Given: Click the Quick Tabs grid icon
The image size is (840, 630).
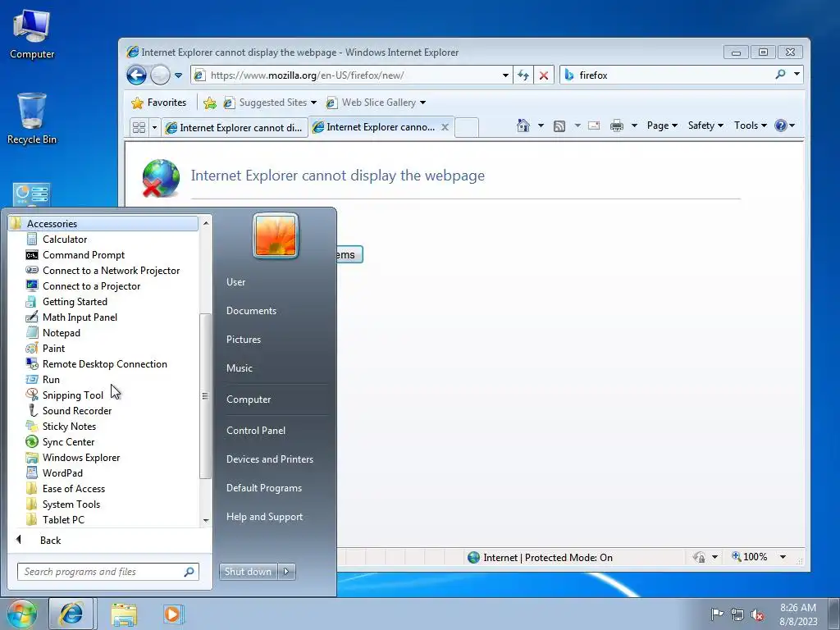Looking at the screenshot, I should pos(139,127).
